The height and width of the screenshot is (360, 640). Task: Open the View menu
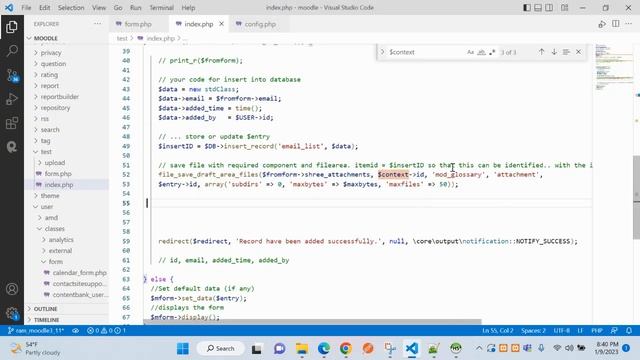click(x=99, y=8)
